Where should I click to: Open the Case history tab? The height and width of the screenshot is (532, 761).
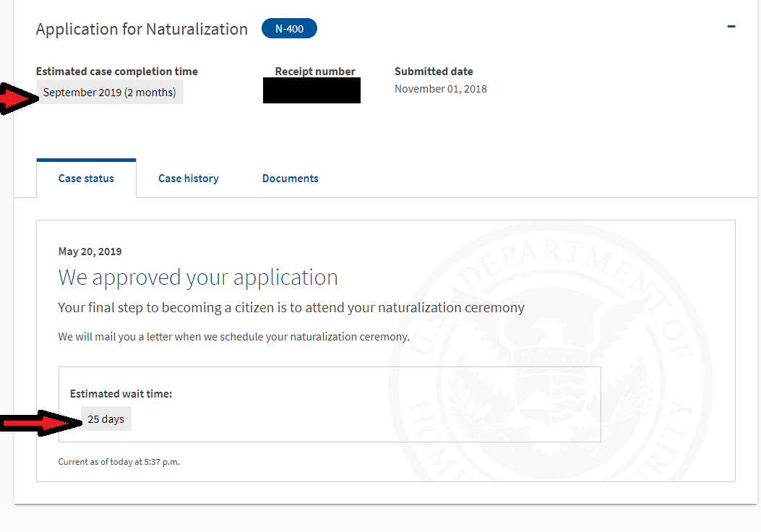(x=189, y=179)
